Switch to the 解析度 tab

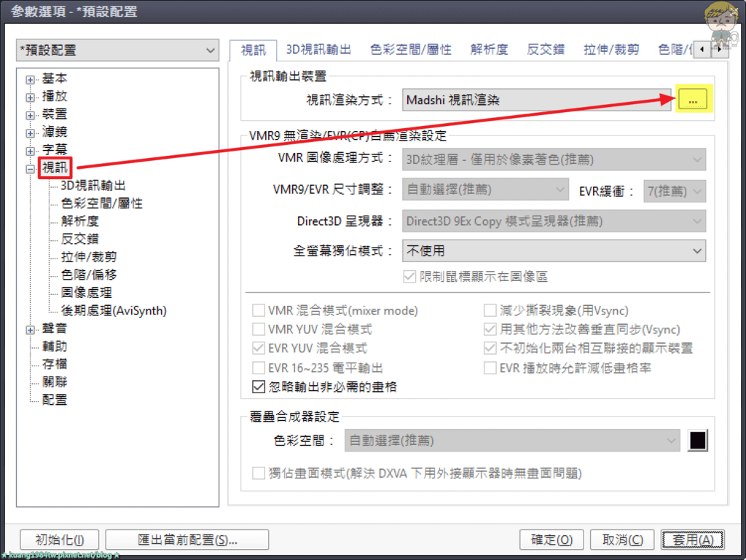[489, 50]
